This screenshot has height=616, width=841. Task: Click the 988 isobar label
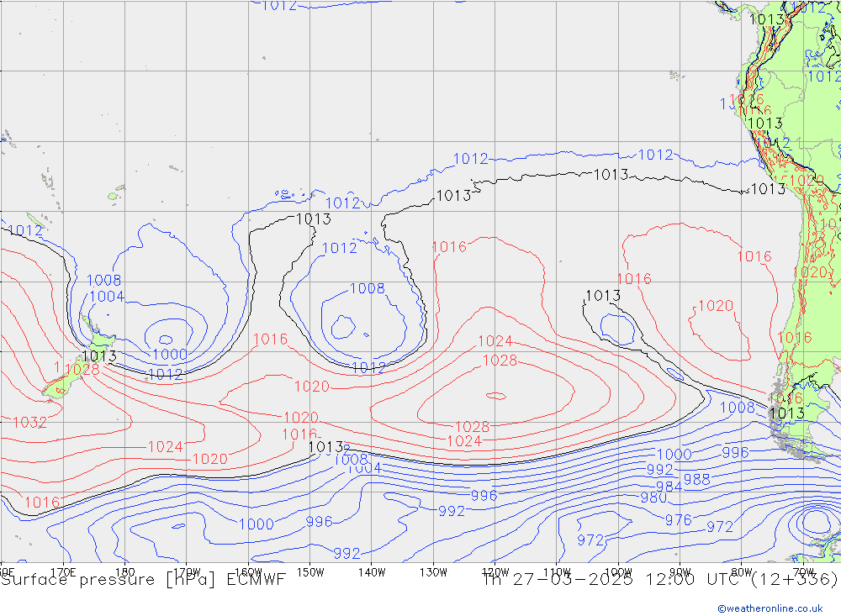(x=696, y=479)
